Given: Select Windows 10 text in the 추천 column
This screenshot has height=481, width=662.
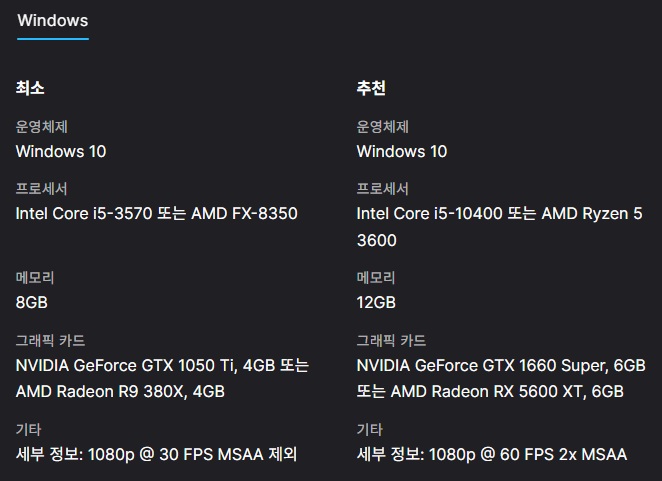Looking at the screenshot, I should [x=402, y=152].
